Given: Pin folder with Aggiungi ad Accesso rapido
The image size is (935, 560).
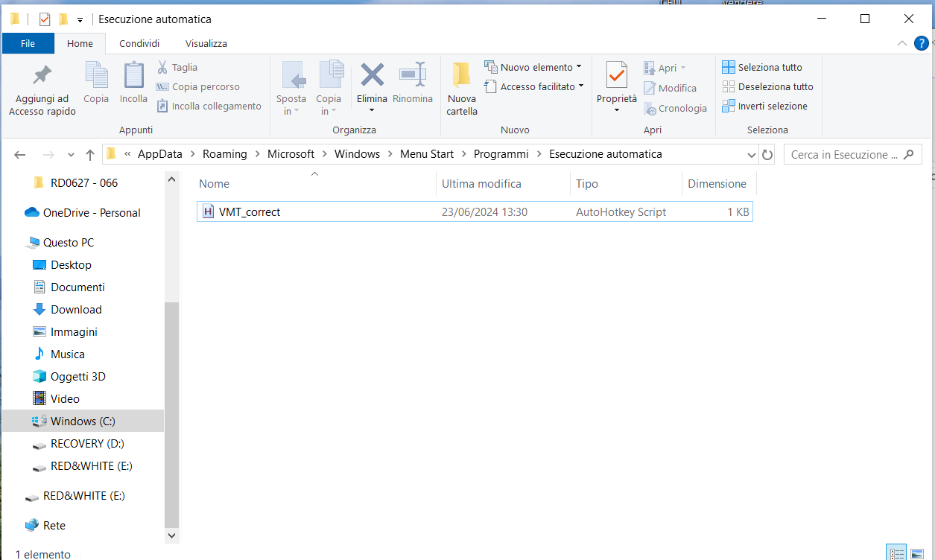Looking at the screenshot, I should [x=42, y=88].
